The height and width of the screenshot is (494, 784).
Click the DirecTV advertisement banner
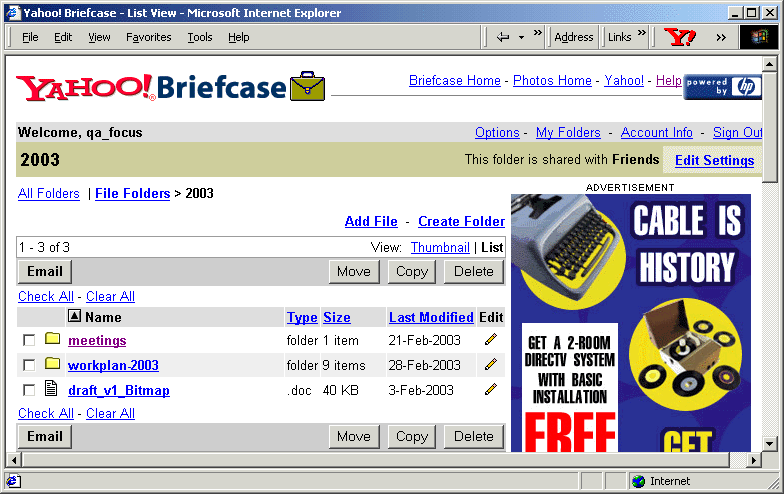(630, 323)
